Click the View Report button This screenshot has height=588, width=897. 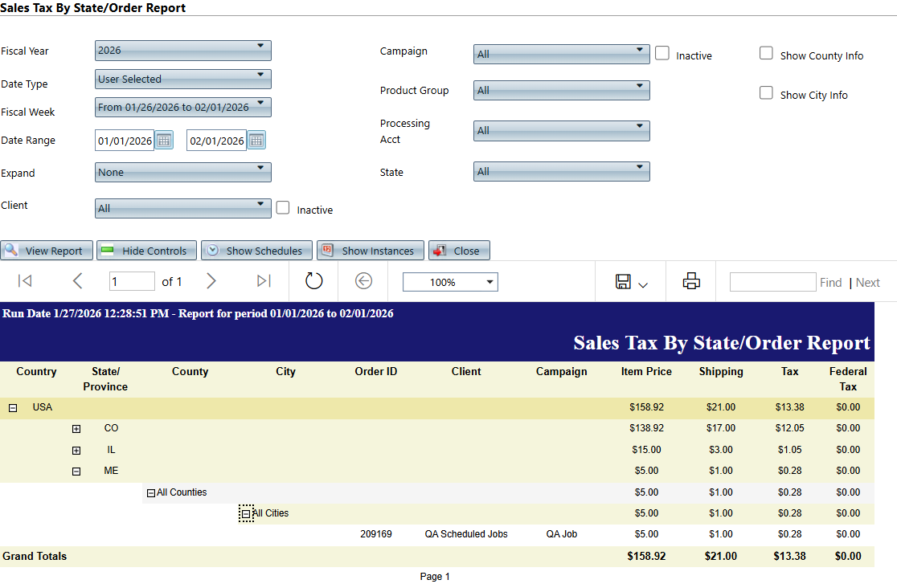(x=47, y=251)
